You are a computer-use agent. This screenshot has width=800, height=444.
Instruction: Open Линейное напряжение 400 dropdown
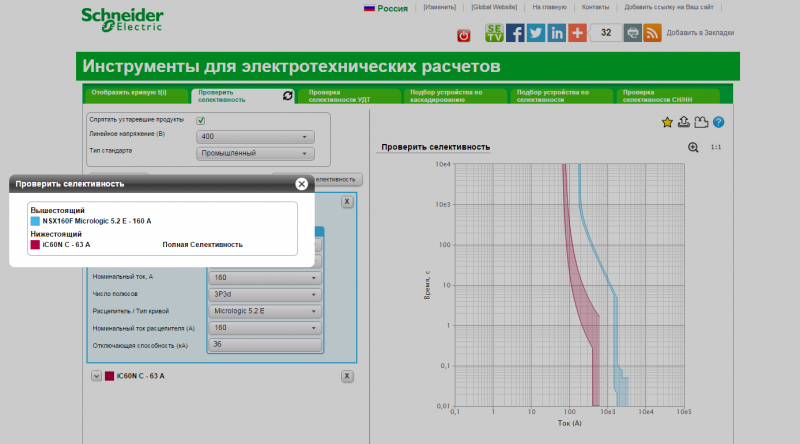click(255, 137)
